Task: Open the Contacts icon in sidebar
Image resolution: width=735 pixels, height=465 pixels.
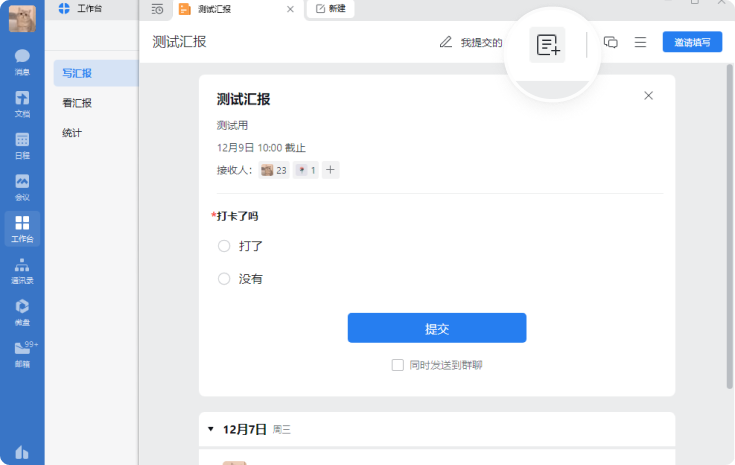Action: coord(22,270)
